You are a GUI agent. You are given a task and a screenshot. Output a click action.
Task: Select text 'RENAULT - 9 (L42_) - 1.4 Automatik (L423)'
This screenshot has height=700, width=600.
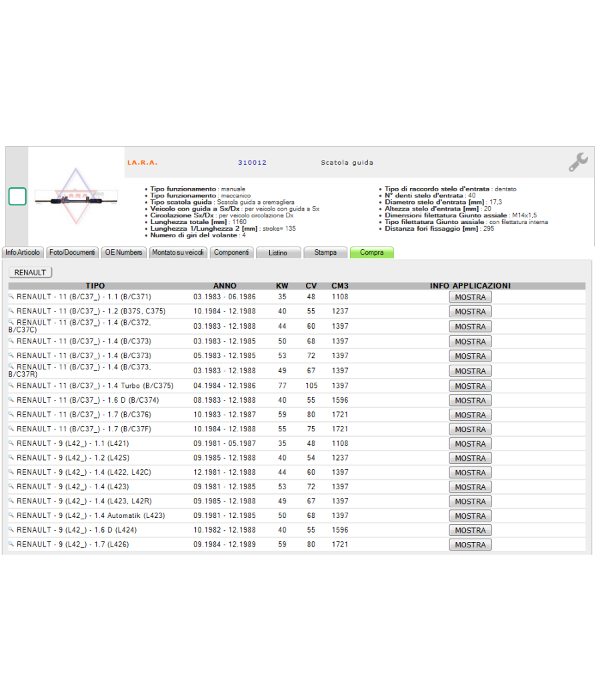coord(91,515)
